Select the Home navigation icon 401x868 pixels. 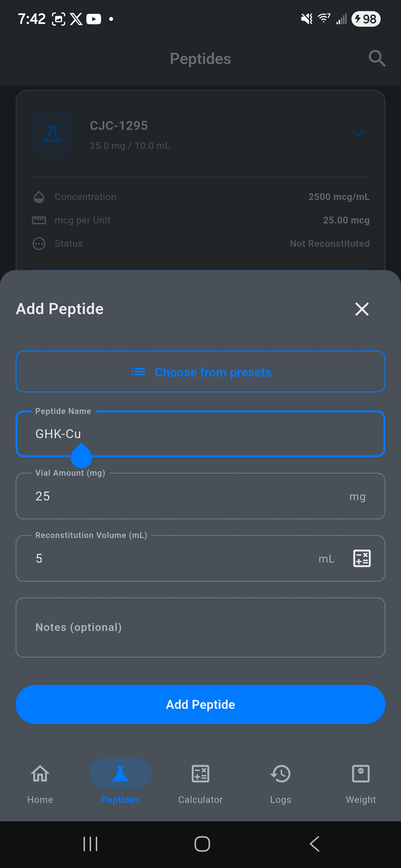tap(40, 774)
